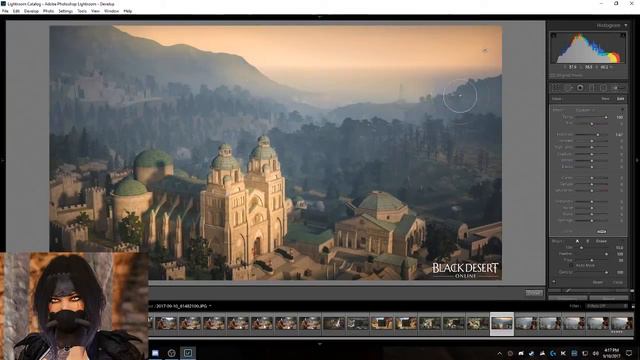Toggle the histogram highlight clipping indicator
Viewport: 640px width, 360px height.
623,36
